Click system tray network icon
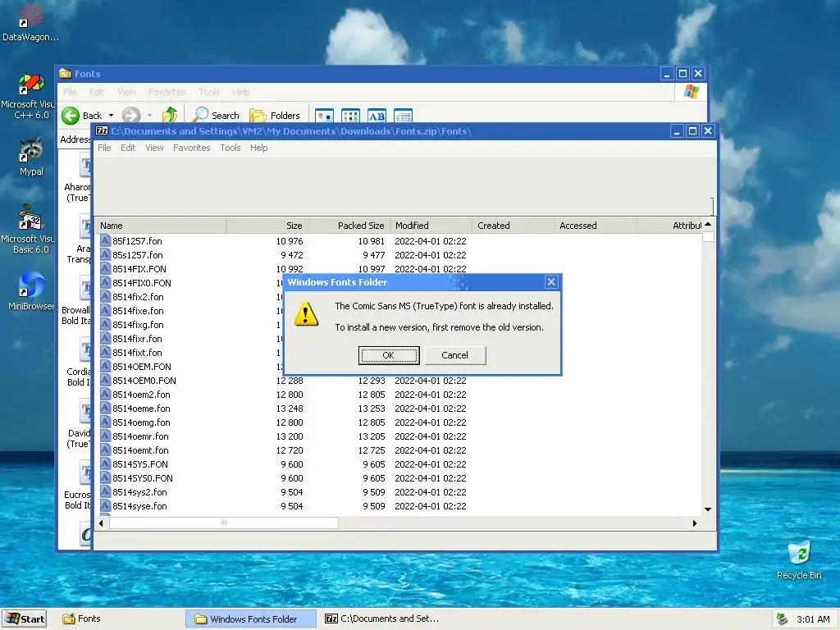This screenshot has width=840, height=630. point(783,619)
